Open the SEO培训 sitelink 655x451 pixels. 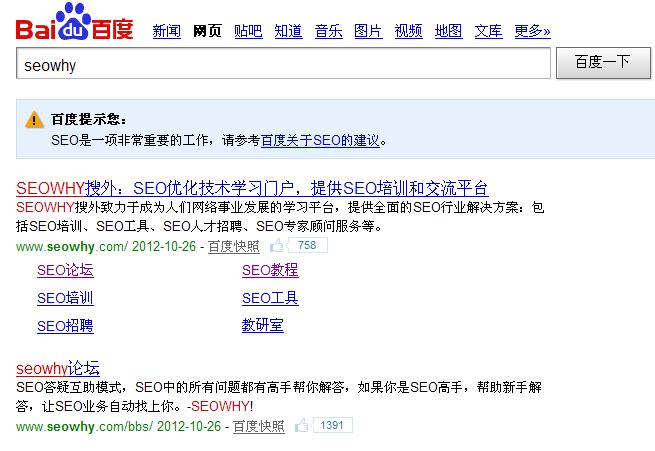pyautogui.click(x=65, y=298)
